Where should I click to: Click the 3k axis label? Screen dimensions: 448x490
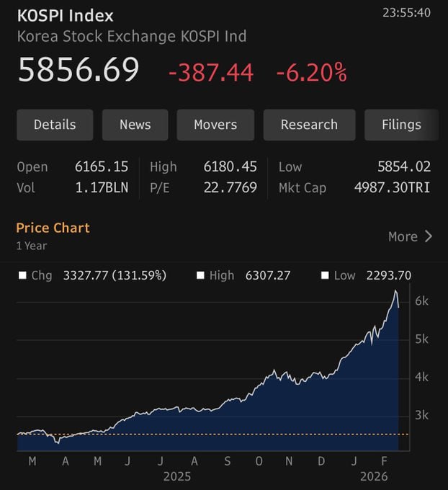(x=422, y=415)
